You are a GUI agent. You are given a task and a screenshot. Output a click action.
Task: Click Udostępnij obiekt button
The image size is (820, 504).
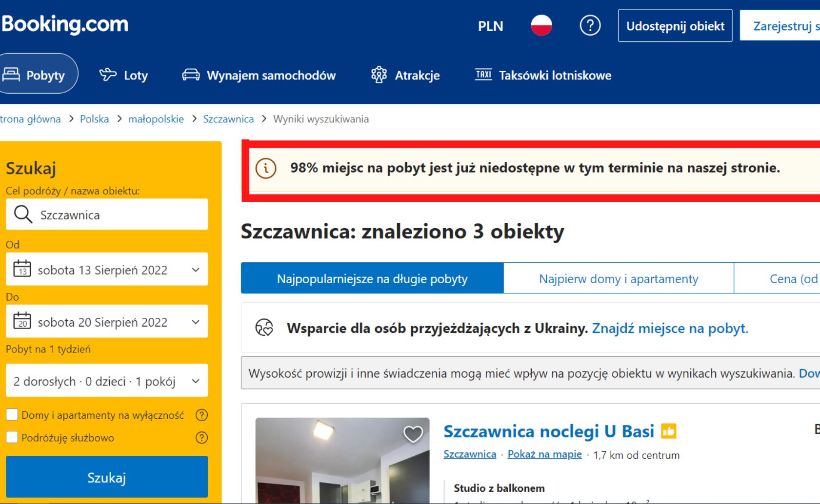click(675, 26)
